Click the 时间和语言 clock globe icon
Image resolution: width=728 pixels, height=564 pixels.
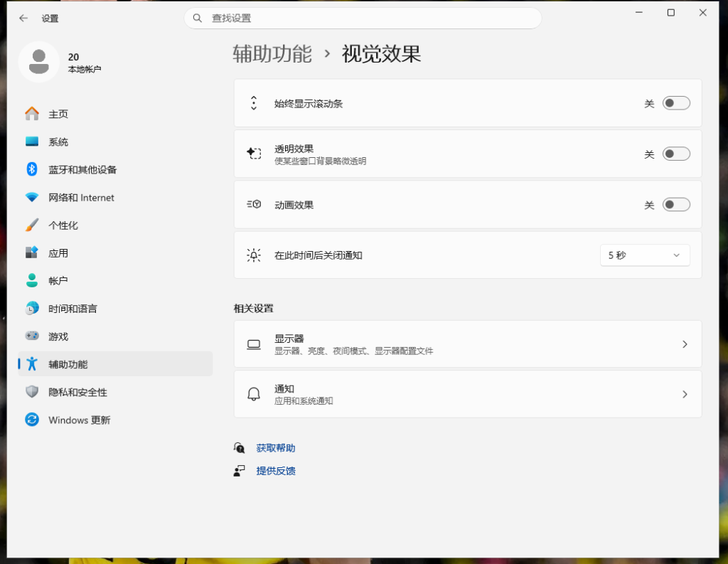[x=32, y=308]
